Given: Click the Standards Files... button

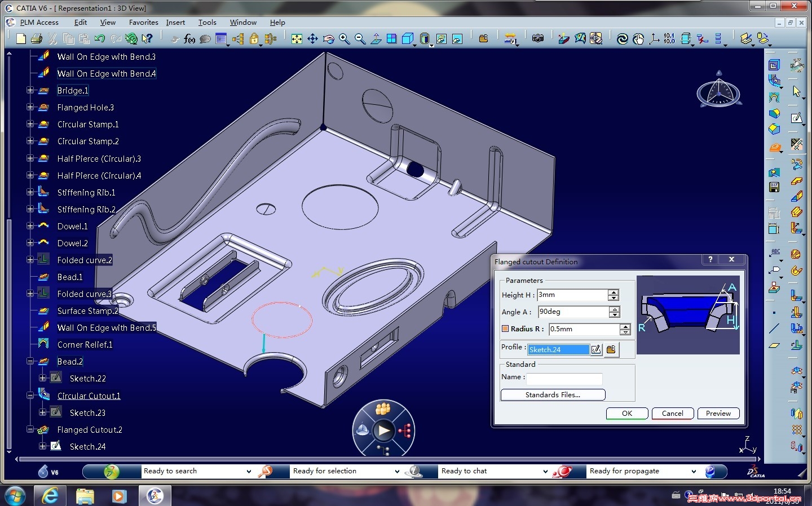Looking at the screenshot, I should pyautogui.click(x=553, y=395).
